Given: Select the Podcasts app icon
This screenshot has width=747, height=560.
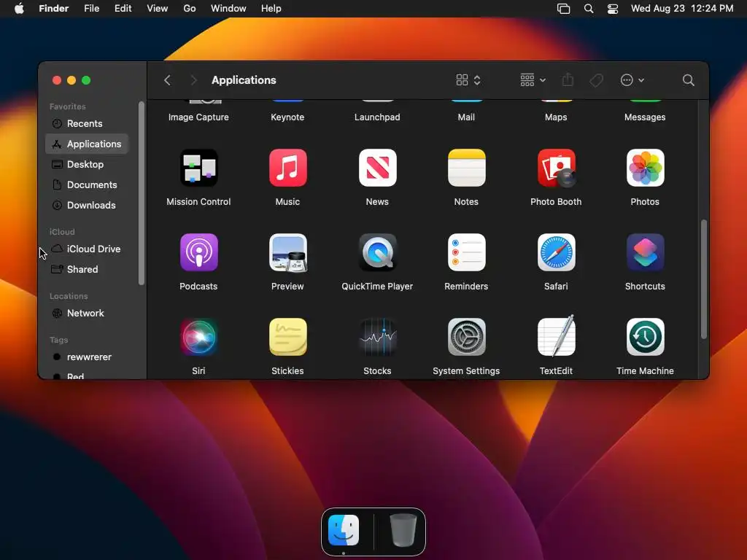Looking at the screenshot, I should pyautogui.click(x=198, y=252).
